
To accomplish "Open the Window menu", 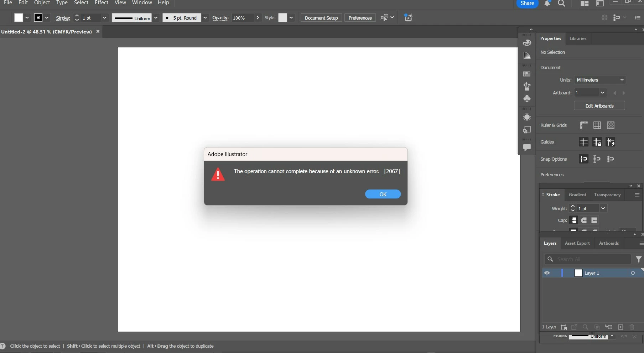I will coord(142,3).
